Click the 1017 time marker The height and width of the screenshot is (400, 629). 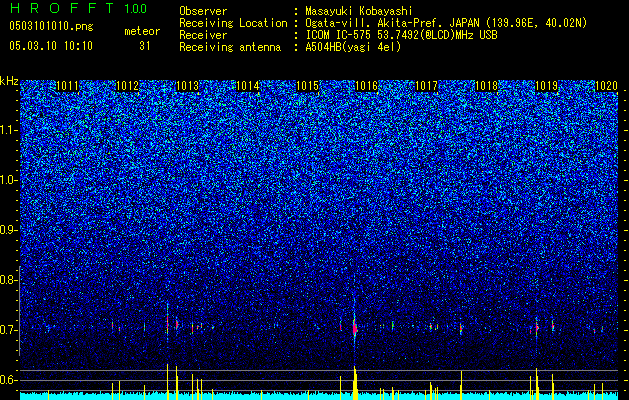[x=426, y=86]
